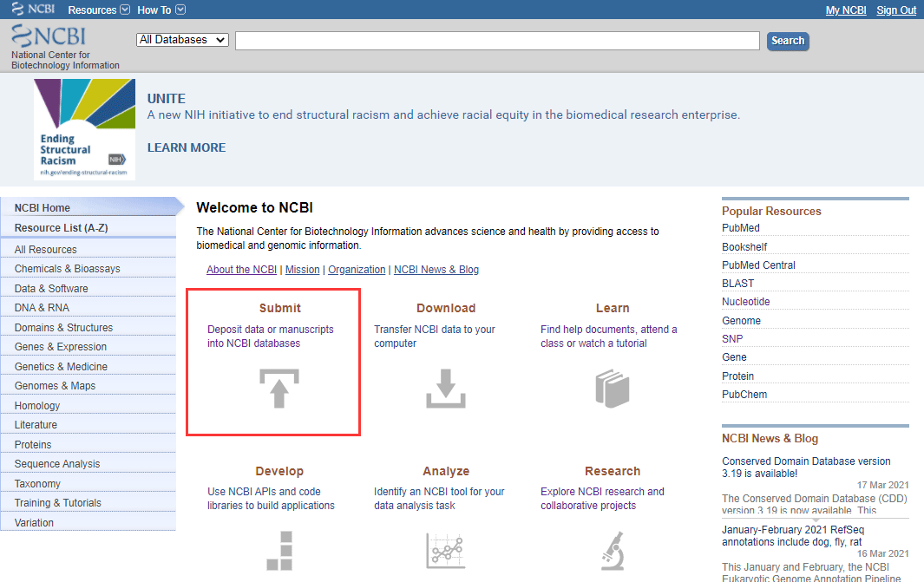This screenshot has height=582, width=924.
Task: Open Chemicals & Bioassays category
Action: pos(88,269)
